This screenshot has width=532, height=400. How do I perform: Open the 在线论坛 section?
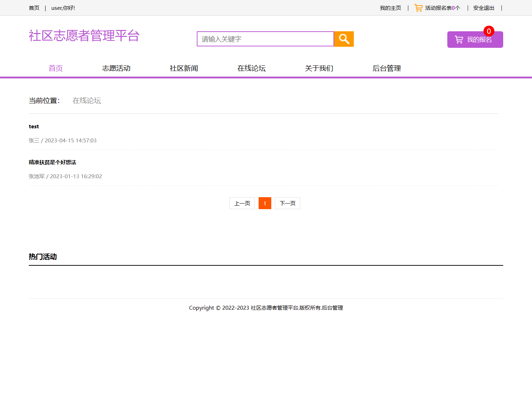[251, 68]
